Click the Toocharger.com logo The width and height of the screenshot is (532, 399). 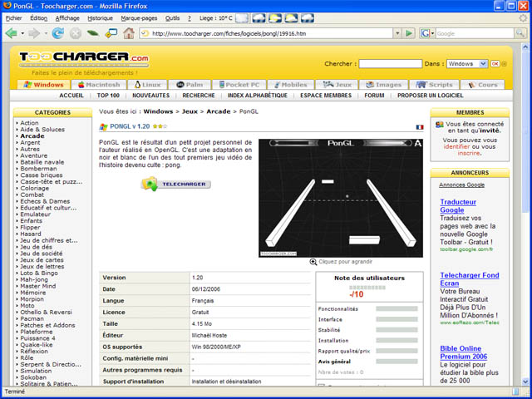[x=84, y=57]
